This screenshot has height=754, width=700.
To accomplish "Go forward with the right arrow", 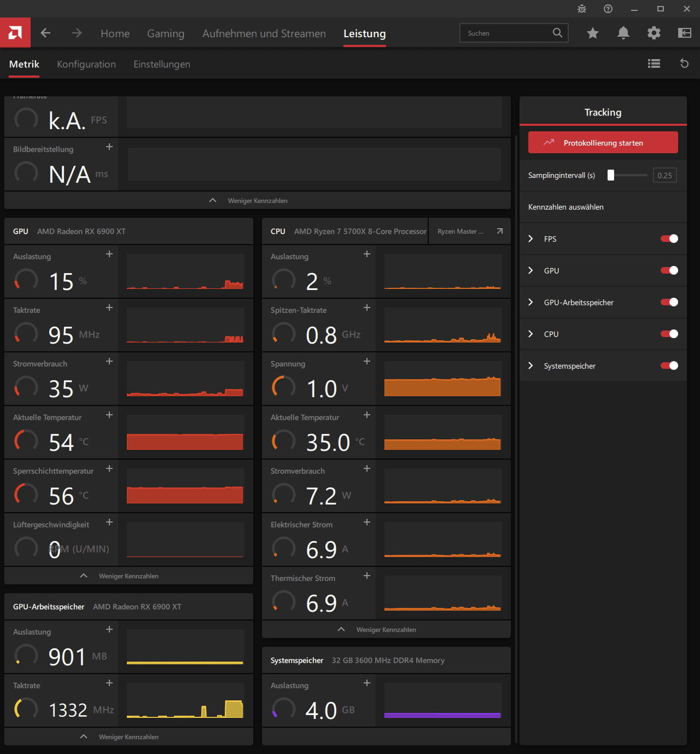I will [x=77, y=33].
